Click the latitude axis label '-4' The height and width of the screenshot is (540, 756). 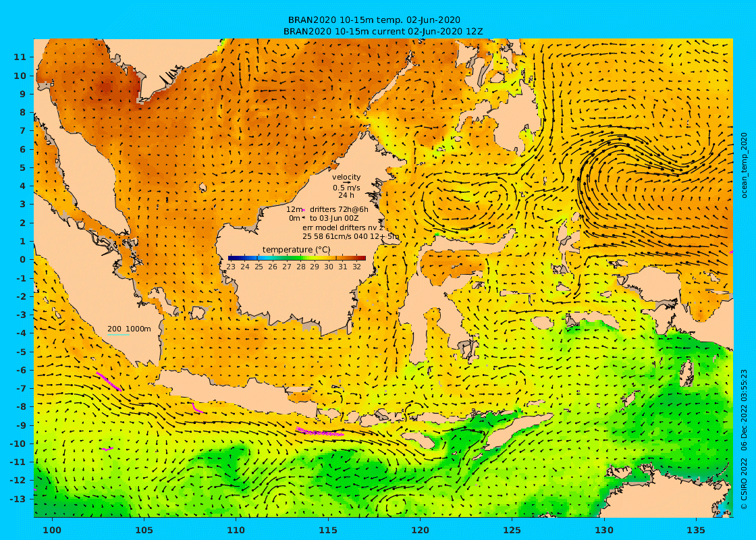[21, 333]
